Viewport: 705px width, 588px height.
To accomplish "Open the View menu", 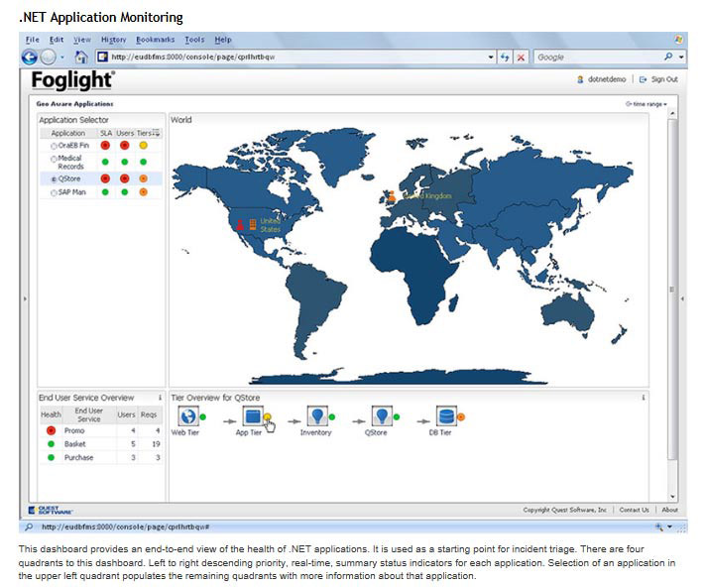I will coord(82,40).
